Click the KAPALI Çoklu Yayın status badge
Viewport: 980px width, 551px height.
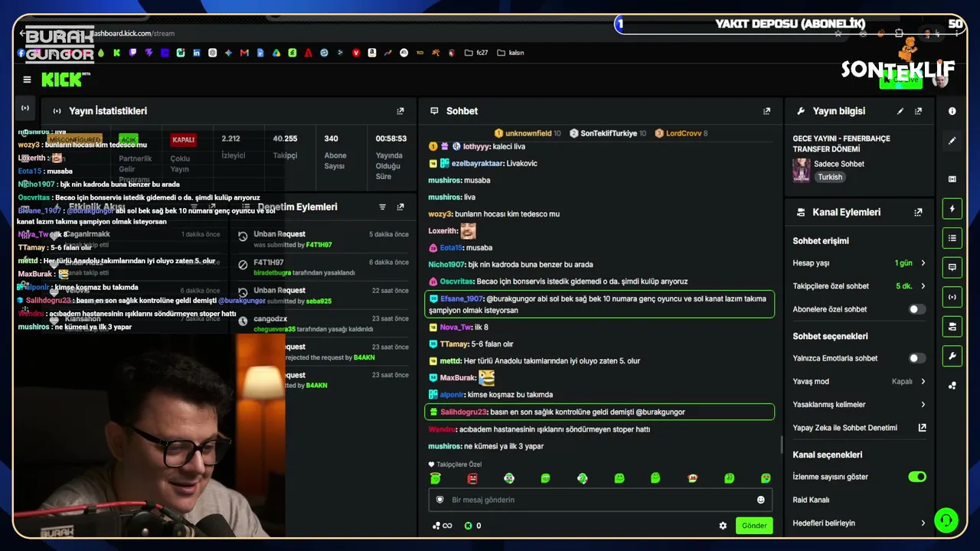point(184,140)
